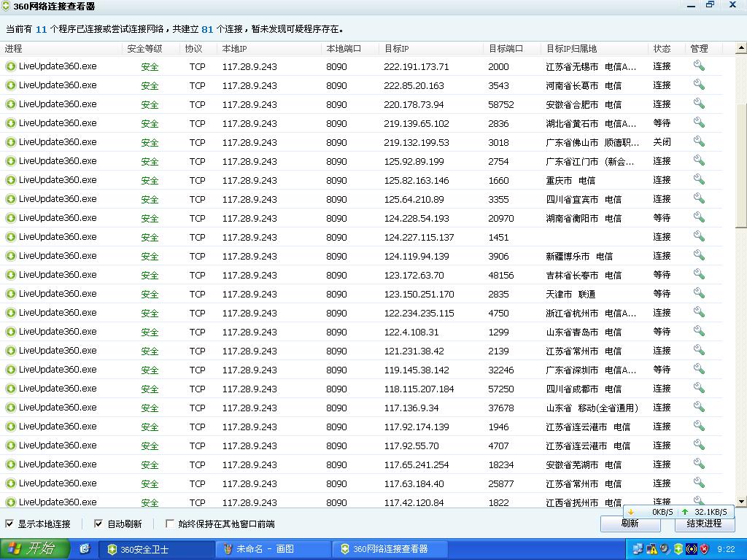The width and height of the screenshot is (747, 560).
Task: Click manage icon for 122.4.108.31 row
Action: click(x=699, y=331)
